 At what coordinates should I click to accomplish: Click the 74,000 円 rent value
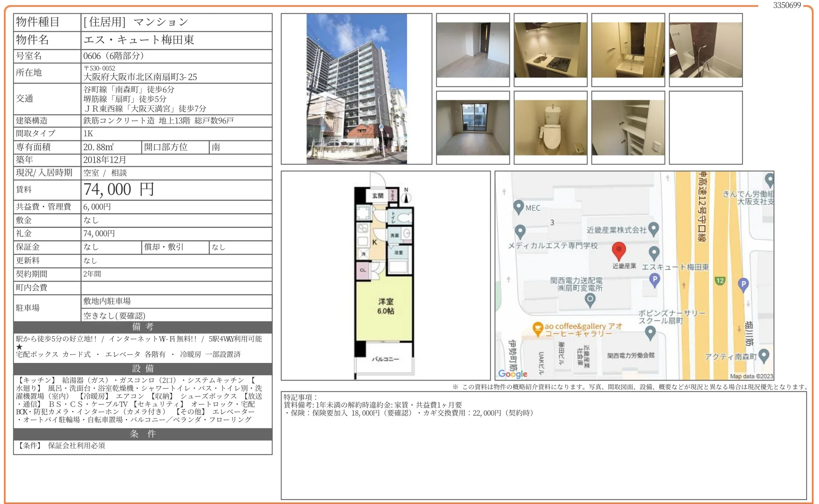click(118, 190)
